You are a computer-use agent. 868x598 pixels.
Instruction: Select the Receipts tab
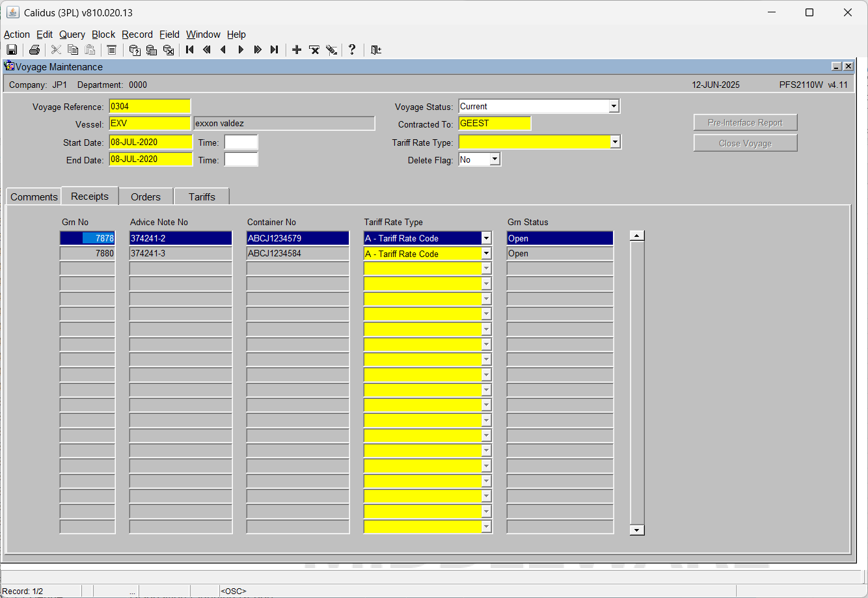tap(90, 196)
